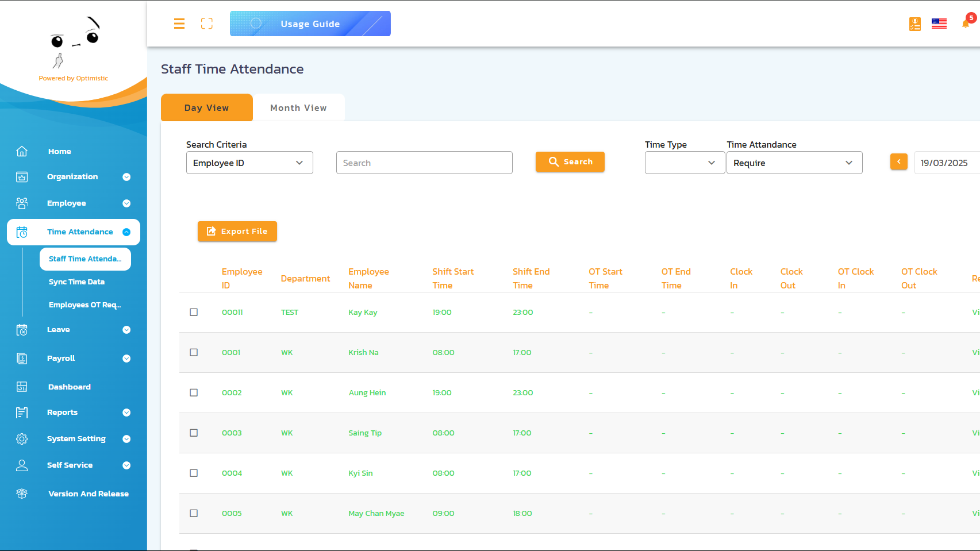
Task: Click the Dashboard sidebar icon
Action: point(22,387)
